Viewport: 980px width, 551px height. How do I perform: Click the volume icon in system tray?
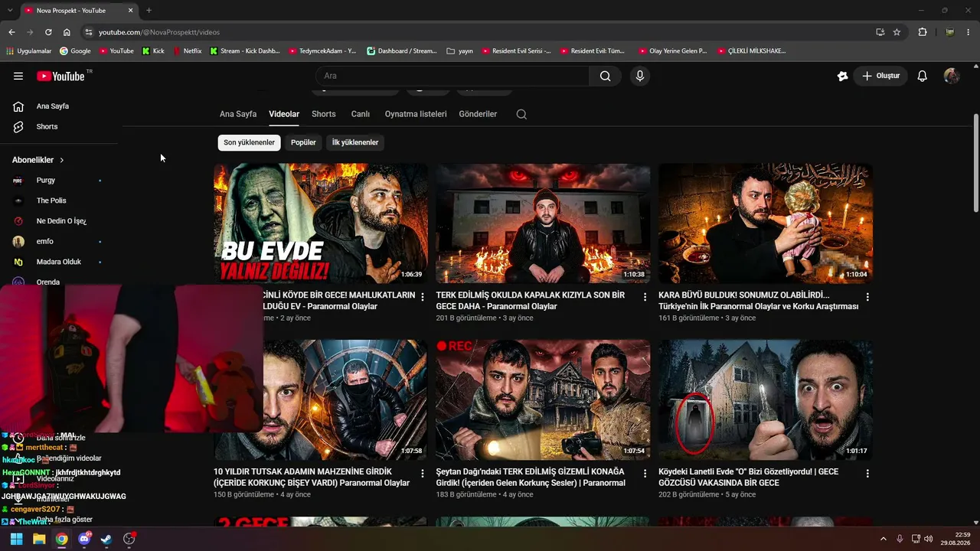coord(929,539)
